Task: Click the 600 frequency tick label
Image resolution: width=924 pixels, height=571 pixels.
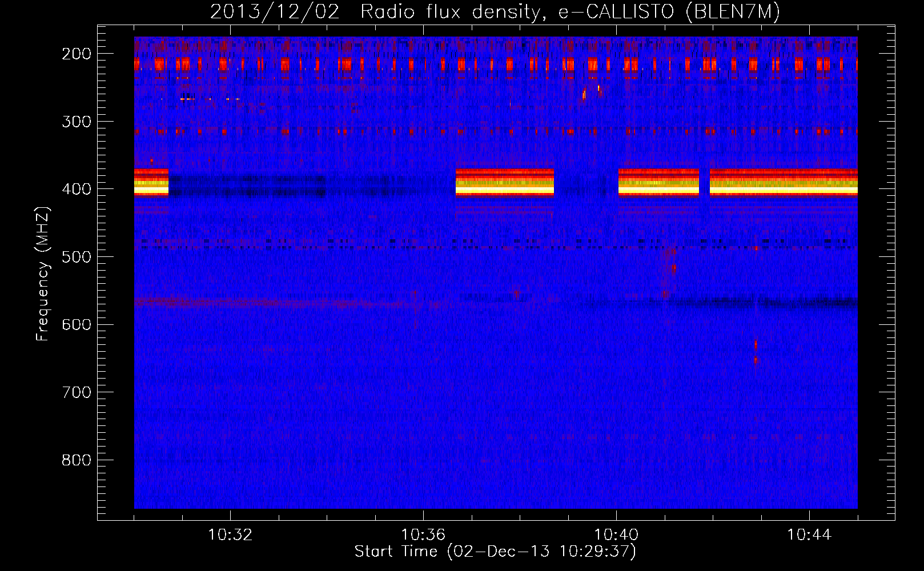Action: [76, 324]
